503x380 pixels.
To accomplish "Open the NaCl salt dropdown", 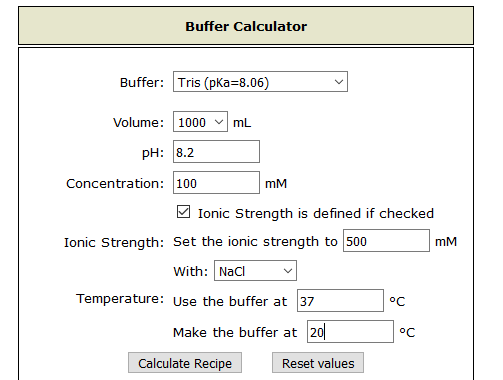I will coord(255,271).
